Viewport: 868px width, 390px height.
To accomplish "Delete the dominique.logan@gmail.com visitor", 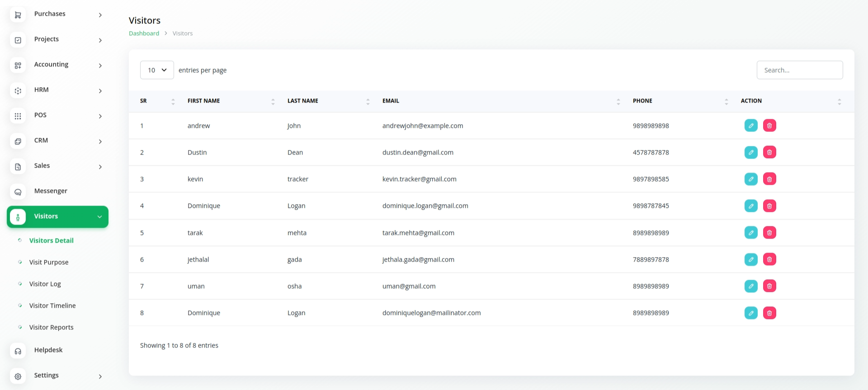I will (x=769, y=206).
